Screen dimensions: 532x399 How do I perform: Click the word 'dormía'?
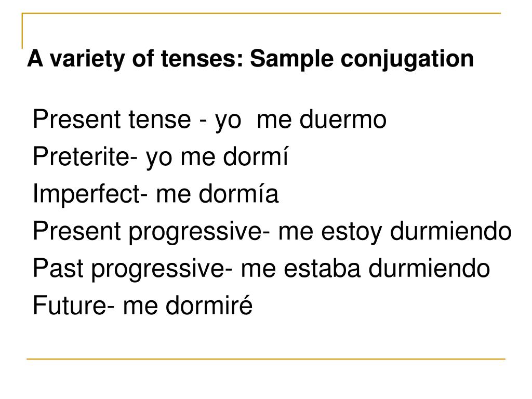238,193
